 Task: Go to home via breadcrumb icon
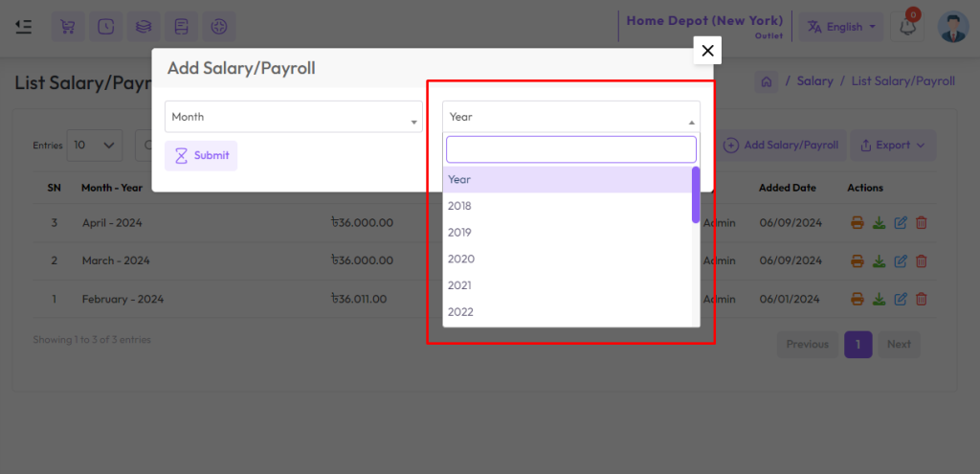pos(767,81)
